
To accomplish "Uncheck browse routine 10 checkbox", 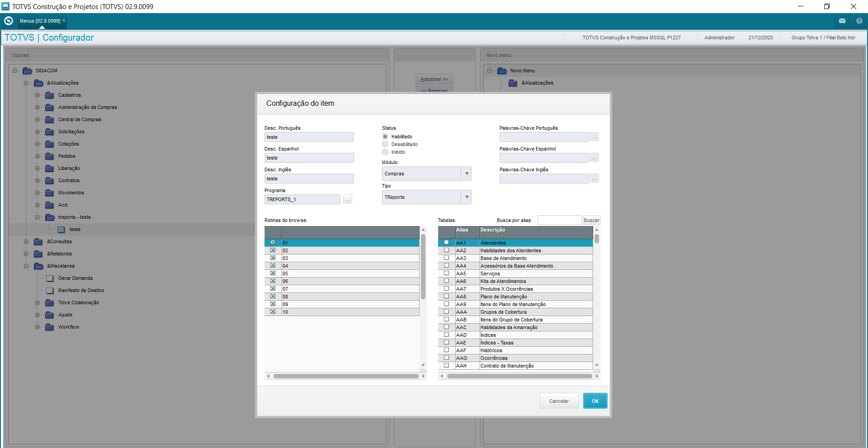I will 273,312.
